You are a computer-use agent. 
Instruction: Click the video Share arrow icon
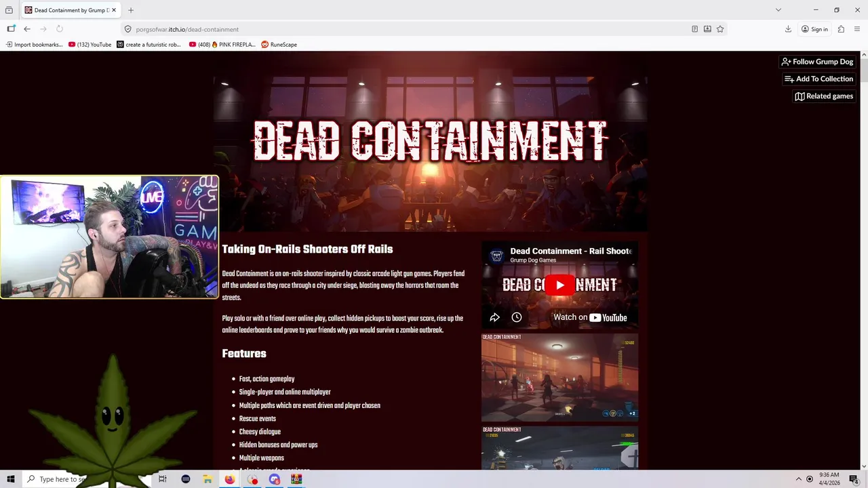coord(495,317)
